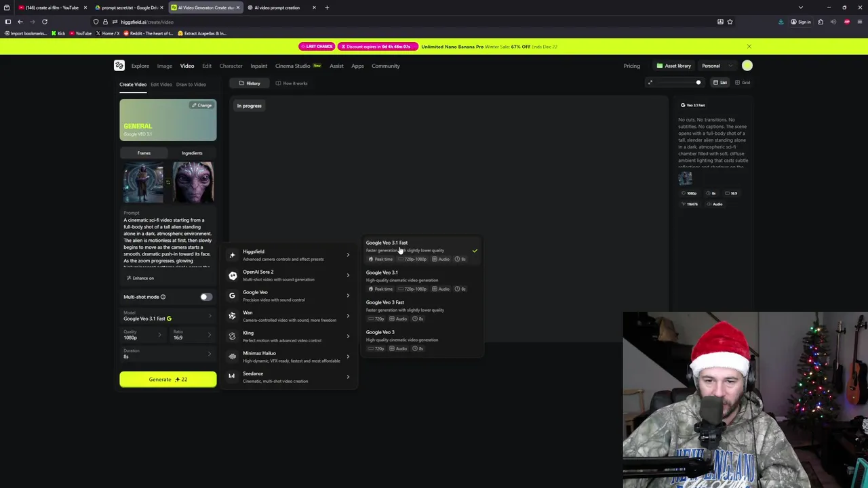Click the Google Veo 'G' provider icon
Viewport: 868px width, 488px height.
point(232,296)
